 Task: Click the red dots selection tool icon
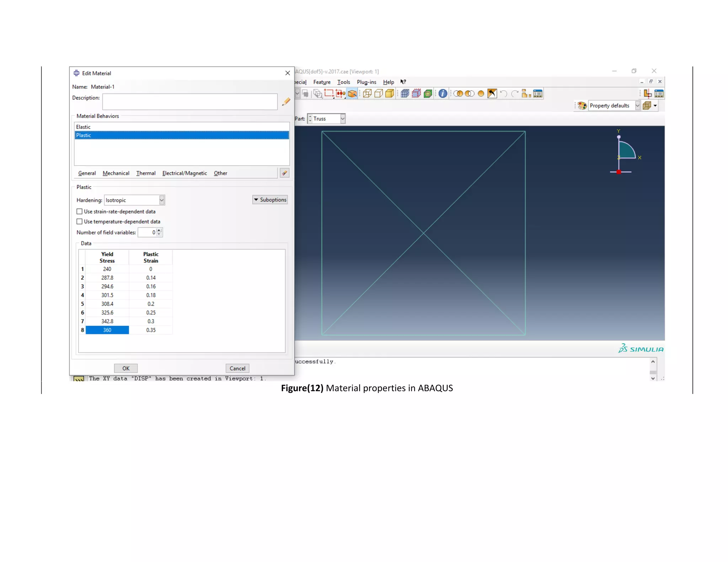point(341,93)
